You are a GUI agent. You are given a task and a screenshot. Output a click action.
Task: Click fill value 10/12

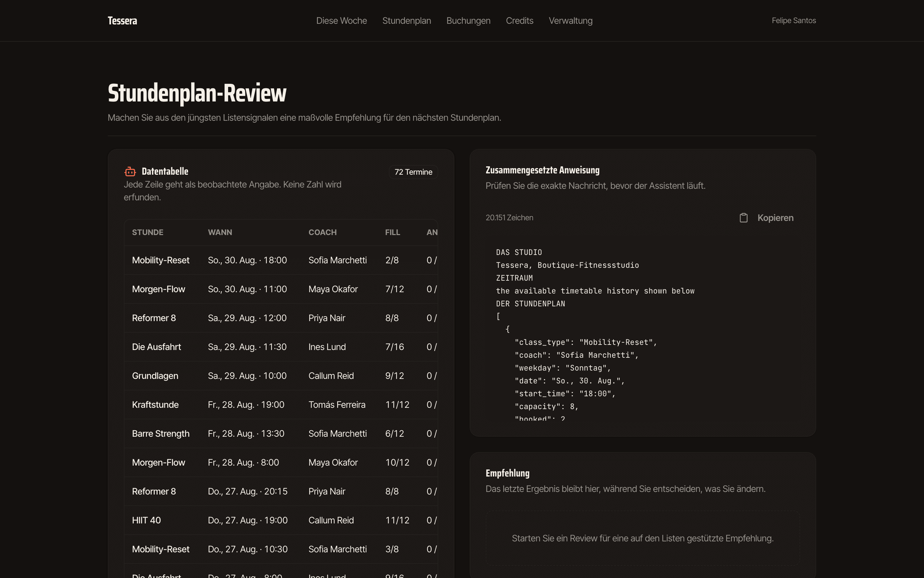(397, 462)
